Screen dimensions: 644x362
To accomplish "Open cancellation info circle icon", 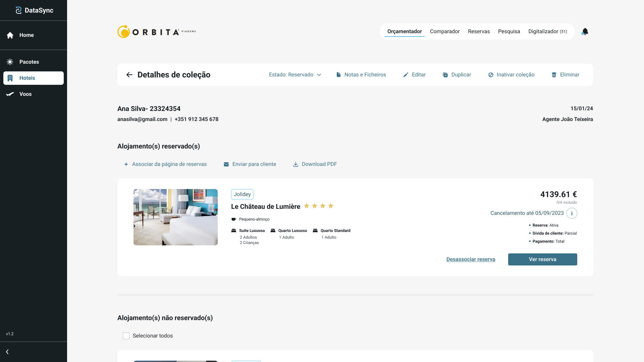I will [x=572, y=213].
